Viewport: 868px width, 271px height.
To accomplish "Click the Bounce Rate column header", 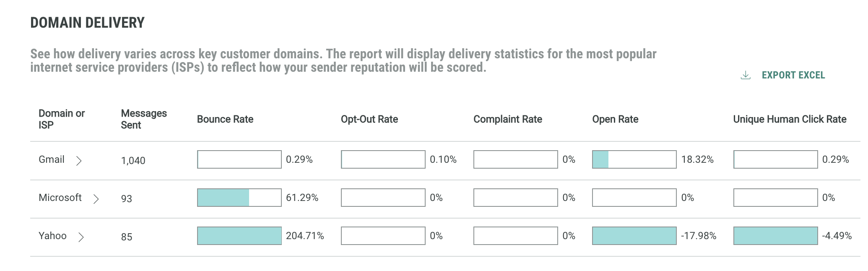I will [x=225, y=119].
